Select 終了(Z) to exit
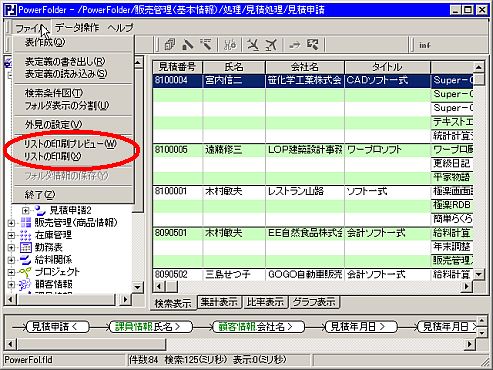The width and height of the screenshot is (493, 370). pos(73,194)
